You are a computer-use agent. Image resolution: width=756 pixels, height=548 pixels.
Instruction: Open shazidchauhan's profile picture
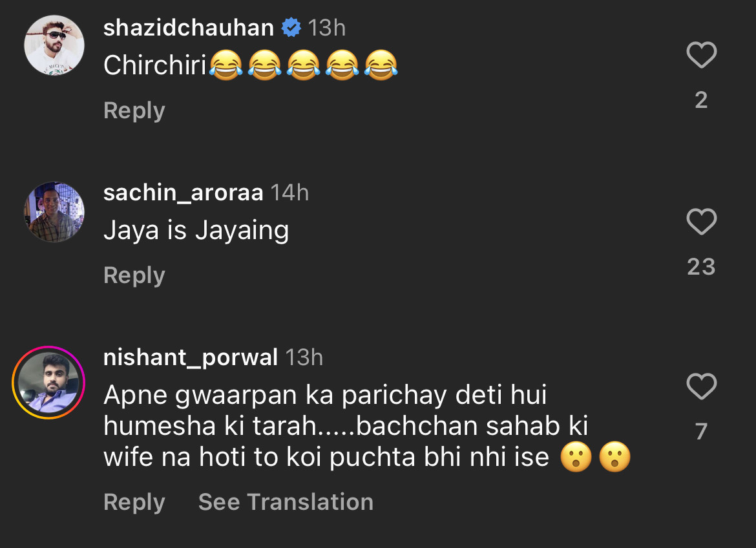tap(54, 45)
